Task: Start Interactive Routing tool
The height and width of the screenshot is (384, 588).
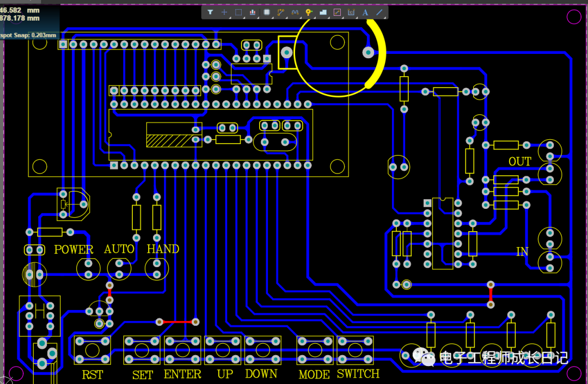Action: 281,13
